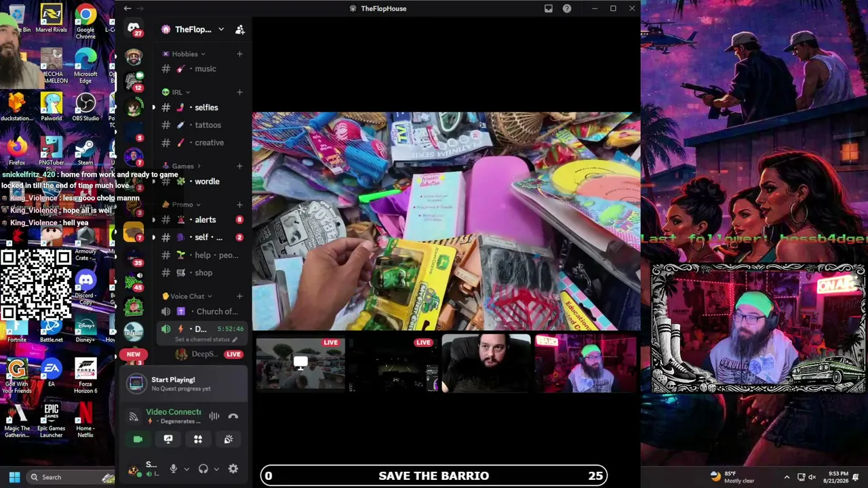
Task: Open Home - Netflix desktop shortcut
Action: (x=85, y=420)
